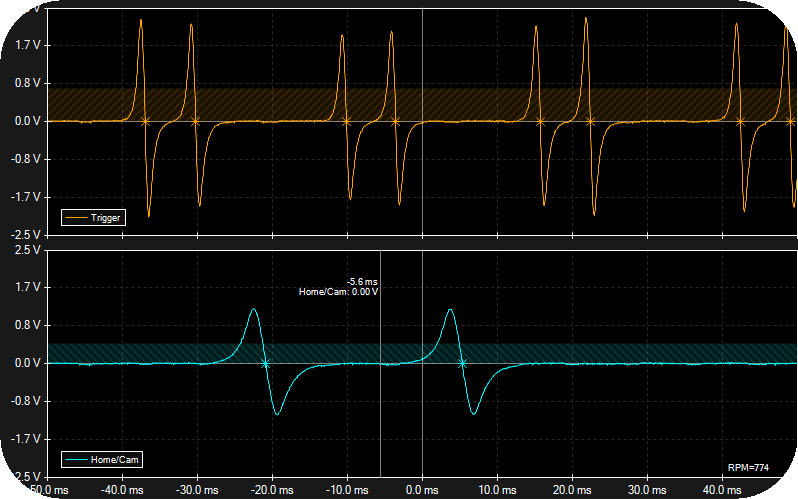Screen dimensions: 798x499
Task: Pick the Trigger zero-crossing marker near 16 ms
Action: tap(540, 122)
